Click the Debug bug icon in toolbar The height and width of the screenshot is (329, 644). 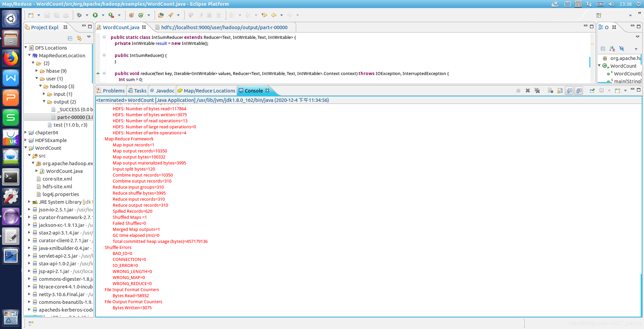point(79,15)
